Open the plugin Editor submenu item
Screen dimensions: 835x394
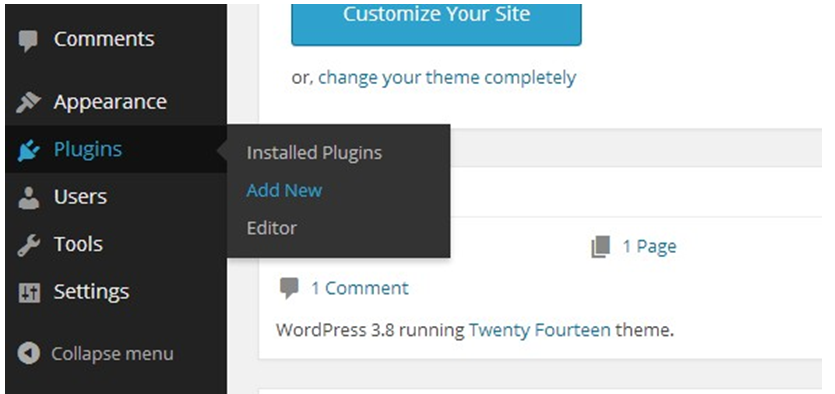(272, 228)
